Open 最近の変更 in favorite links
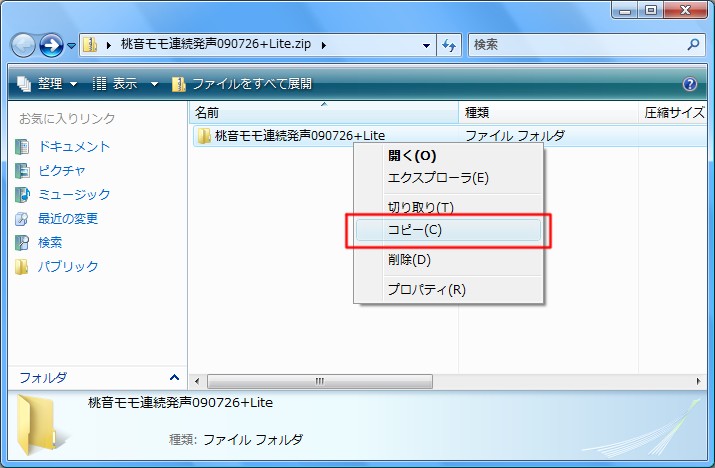The height and width of the screenshot is (468, 715). pos(68,218)
